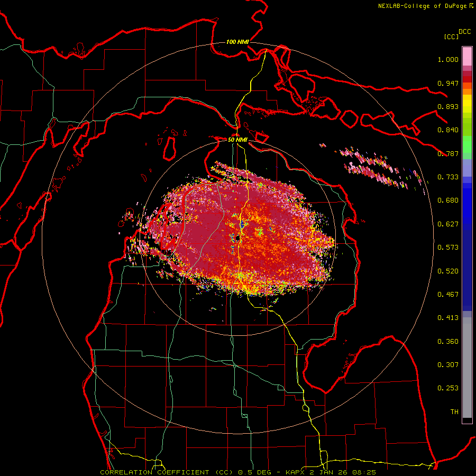Click the 0.680 legend value
The image size is (476, 476).
[448, 200]
